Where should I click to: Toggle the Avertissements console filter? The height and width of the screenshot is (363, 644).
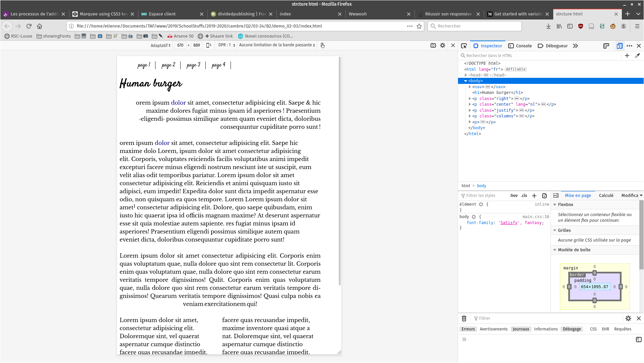point(494,329)
